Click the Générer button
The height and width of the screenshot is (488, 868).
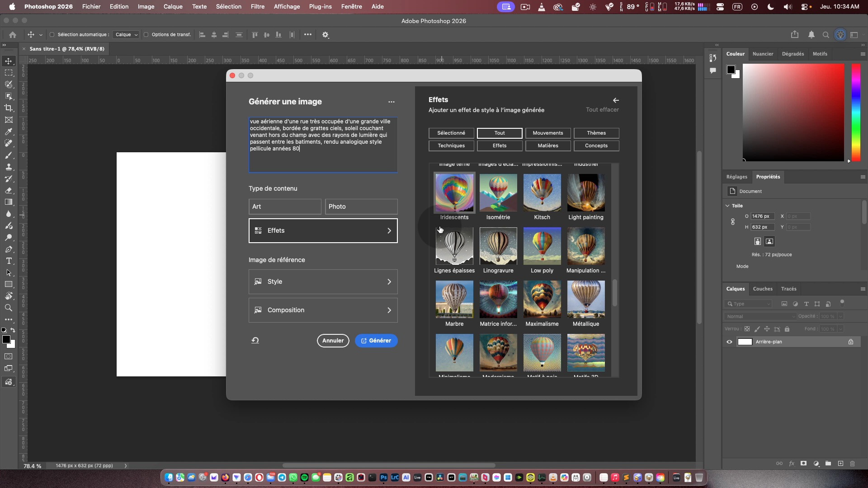[x=376, y=341]
